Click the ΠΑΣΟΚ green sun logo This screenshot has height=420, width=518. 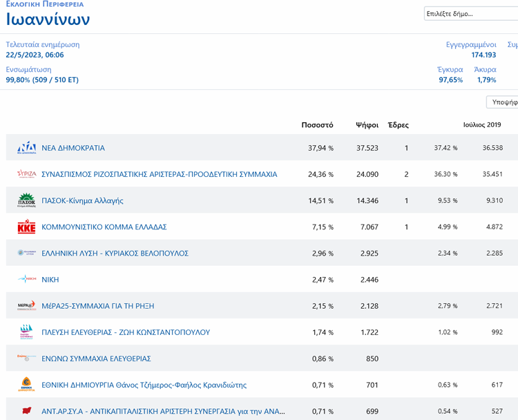point(26,200)
